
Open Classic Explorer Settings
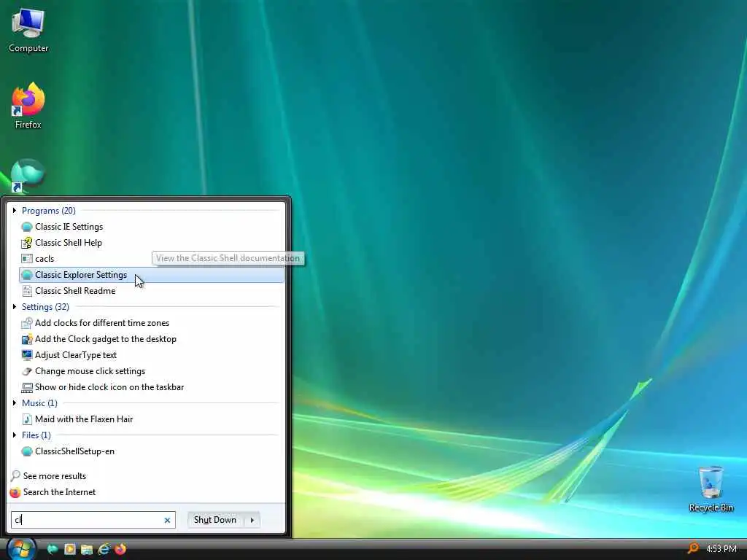[152, 275]
